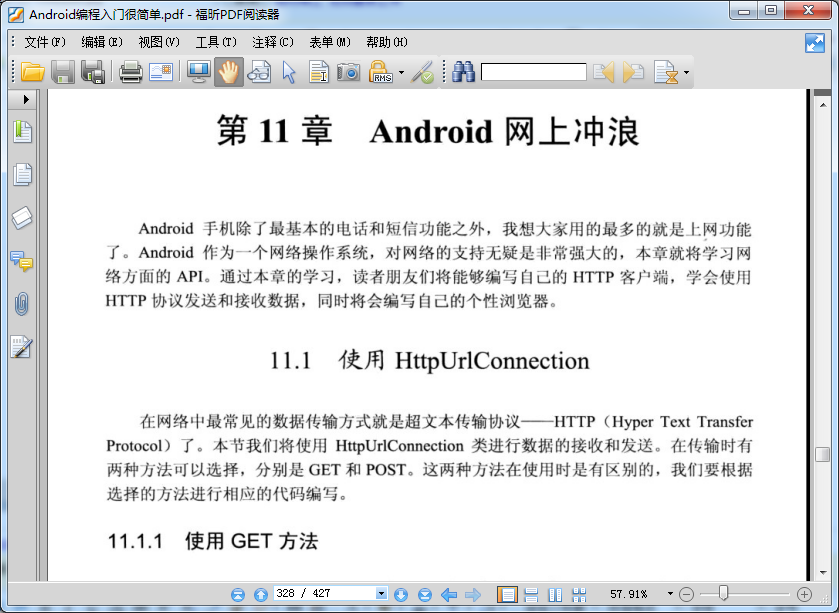Click the Find Previous arrow icon
The height and width of the screenshot is (613, 839).
[x=604, y=72]
